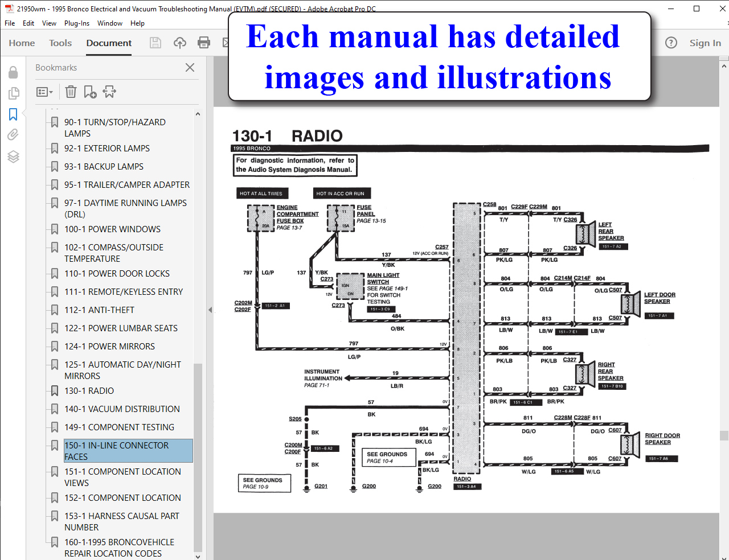Open the Help menu
The height and width of the screenshot is (560, 729).
point(137,23)
